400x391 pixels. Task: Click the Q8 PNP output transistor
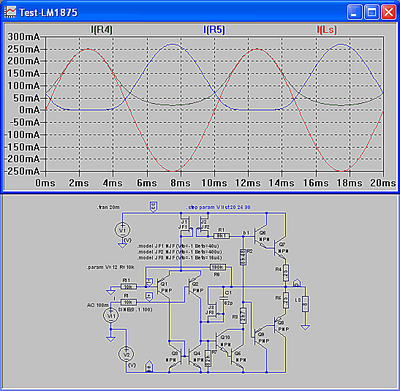click(x=279, y=325)
